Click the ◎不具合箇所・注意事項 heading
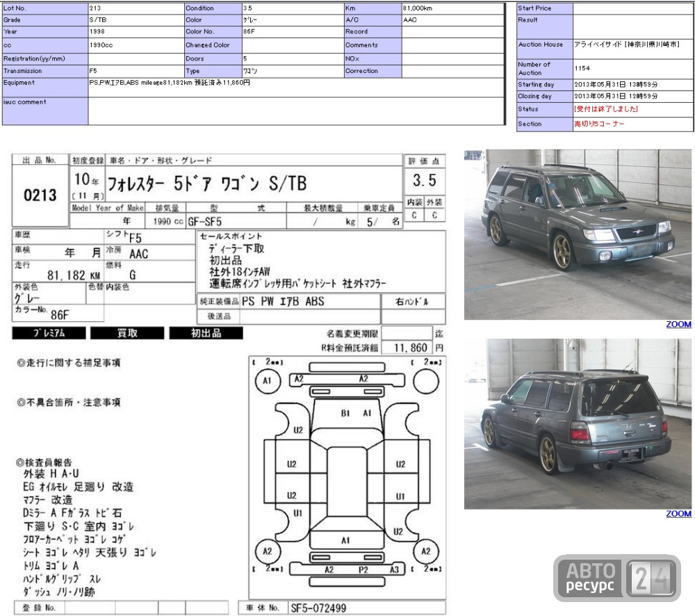Viewport: 695px width, 616px height. click(68, 403)
